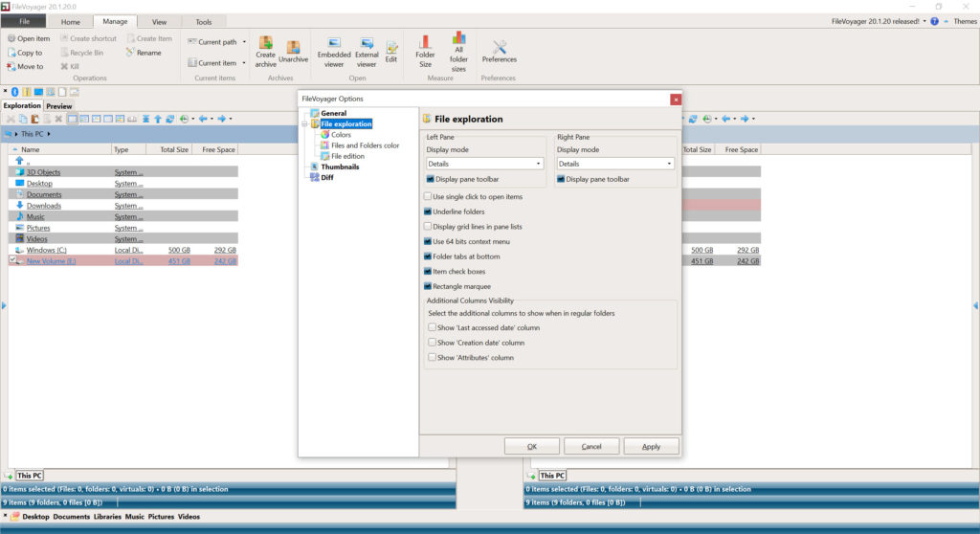Open the Current path dropdown

244,42
